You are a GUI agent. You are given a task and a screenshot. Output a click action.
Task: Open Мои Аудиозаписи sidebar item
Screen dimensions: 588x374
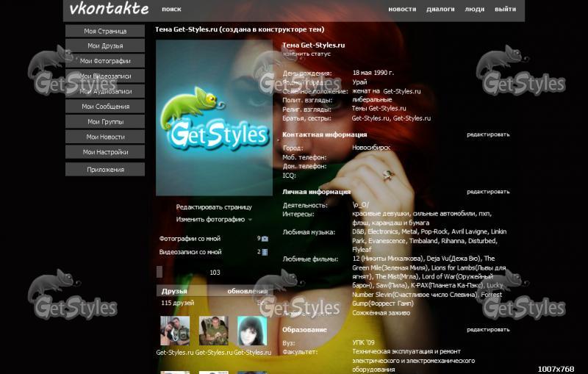click(x=105, y=91)
